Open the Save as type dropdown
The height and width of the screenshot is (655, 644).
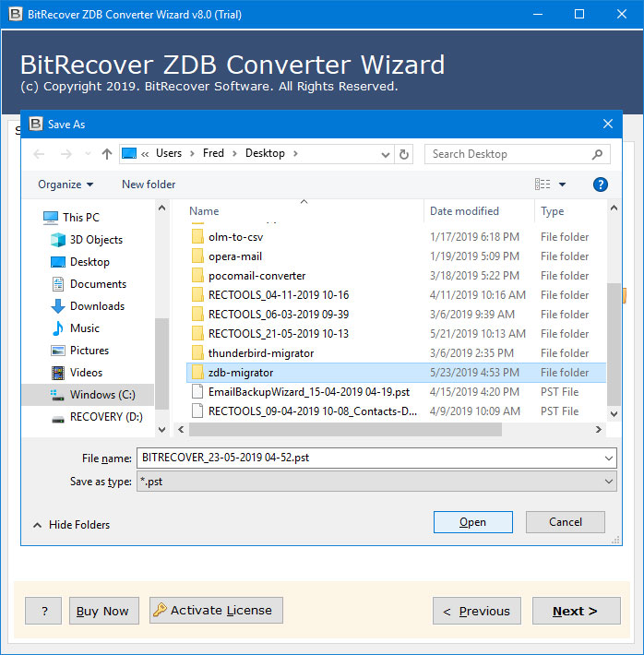[x=376, y=482]
